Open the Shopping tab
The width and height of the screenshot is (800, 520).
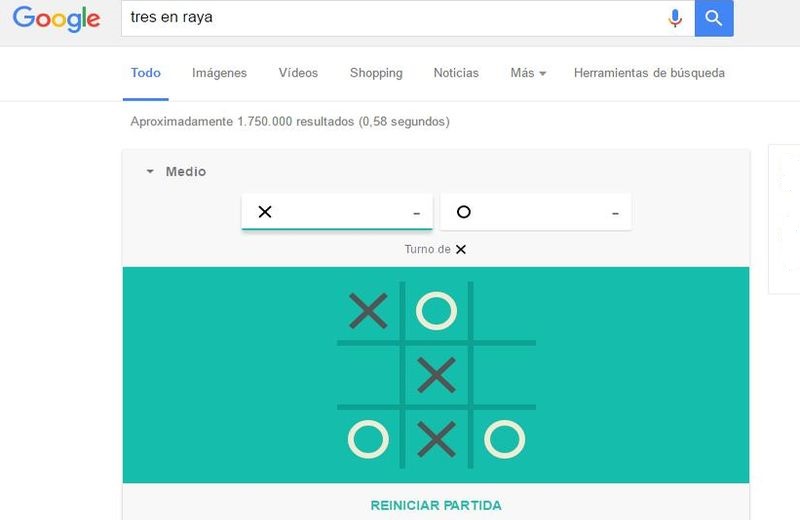tap(376, 73)
